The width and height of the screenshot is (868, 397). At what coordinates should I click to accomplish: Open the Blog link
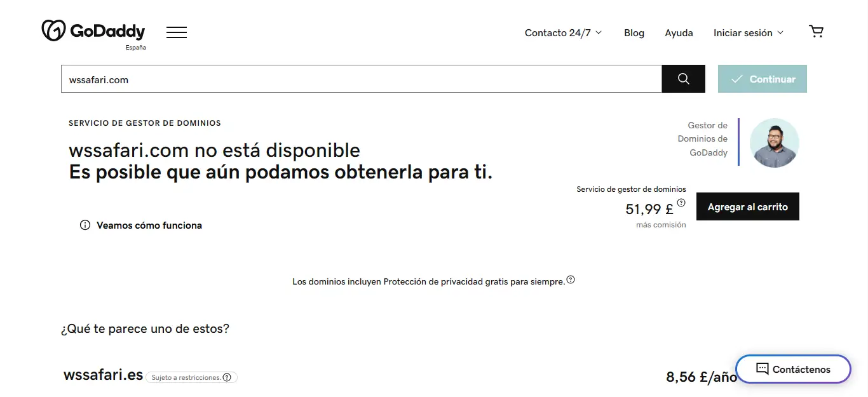[634, 32]
